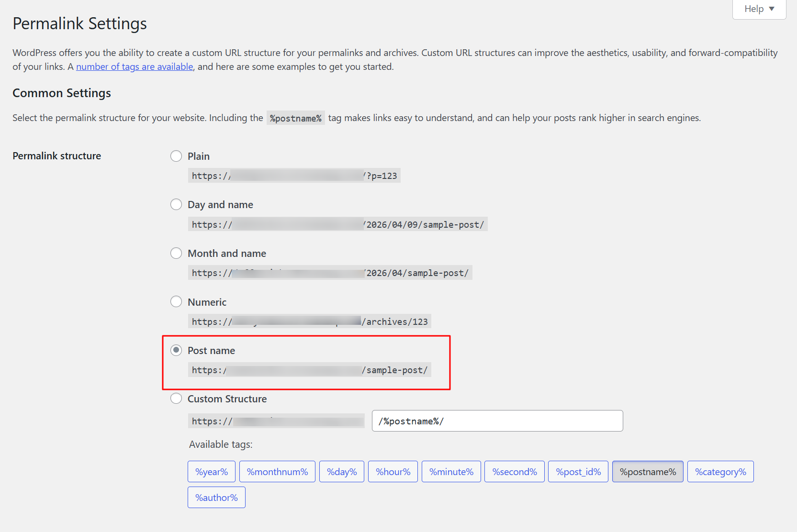The width and height of the screenshot is (797, 532).
Task: Click the example URL ending /2026/04/09/sample-post/
Action: pyautogui.click(x=338, y=224)
